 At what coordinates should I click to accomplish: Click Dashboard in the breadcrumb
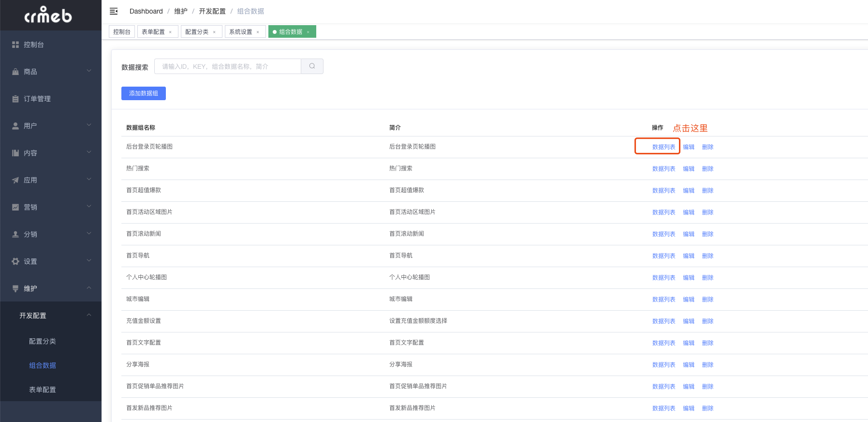pos(146,11)
